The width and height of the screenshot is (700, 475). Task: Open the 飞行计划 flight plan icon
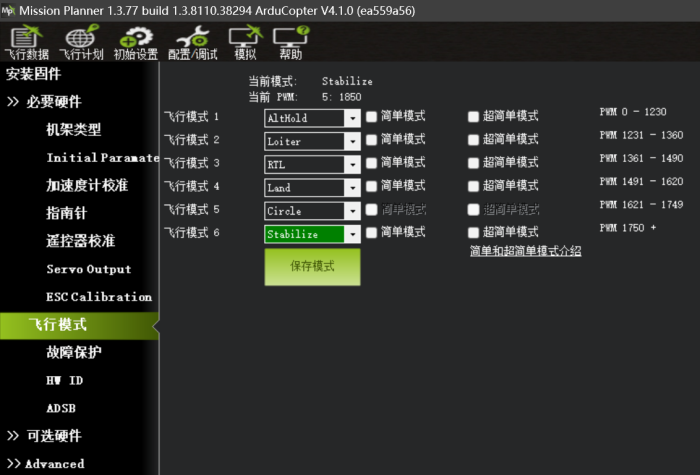click(81, 42)
